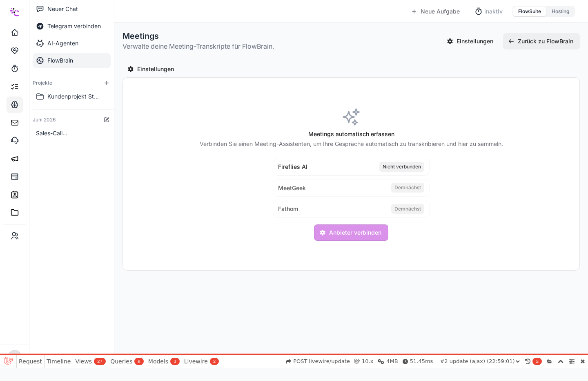Switch to FlowSuite mode

(x=529, y=11)
